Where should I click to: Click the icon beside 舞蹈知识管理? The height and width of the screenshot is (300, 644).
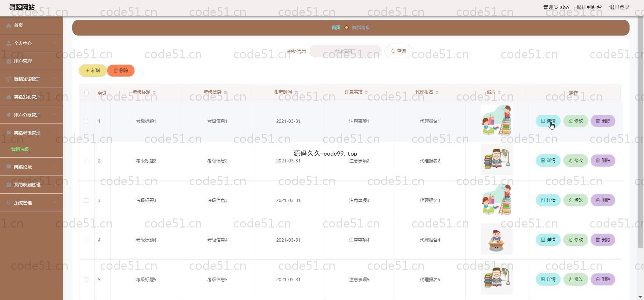pyautogui.click(x=9, y=79)
